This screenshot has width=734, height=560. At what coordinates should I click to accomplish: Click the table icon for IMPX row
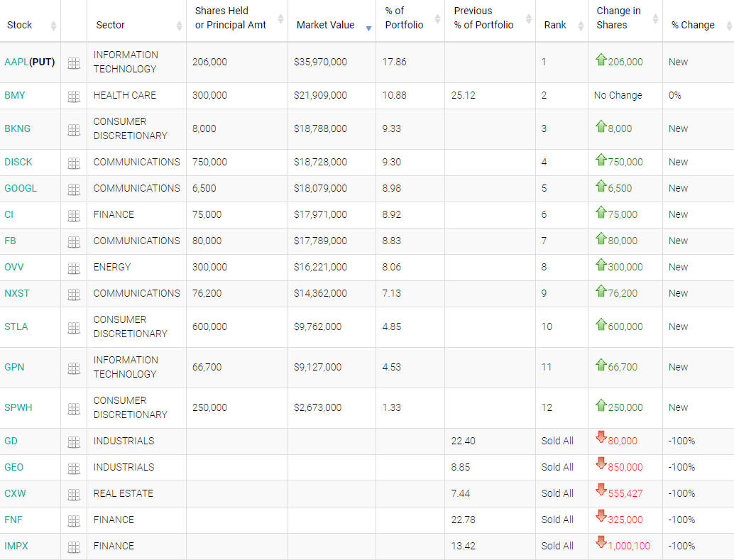[x=74, y=547]
